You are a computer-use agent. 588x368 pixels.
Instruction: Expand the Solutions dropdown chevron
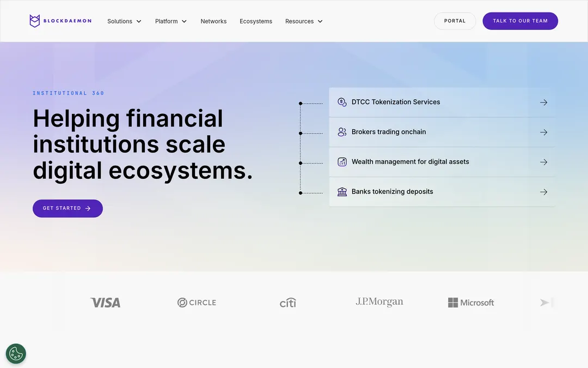139,21
